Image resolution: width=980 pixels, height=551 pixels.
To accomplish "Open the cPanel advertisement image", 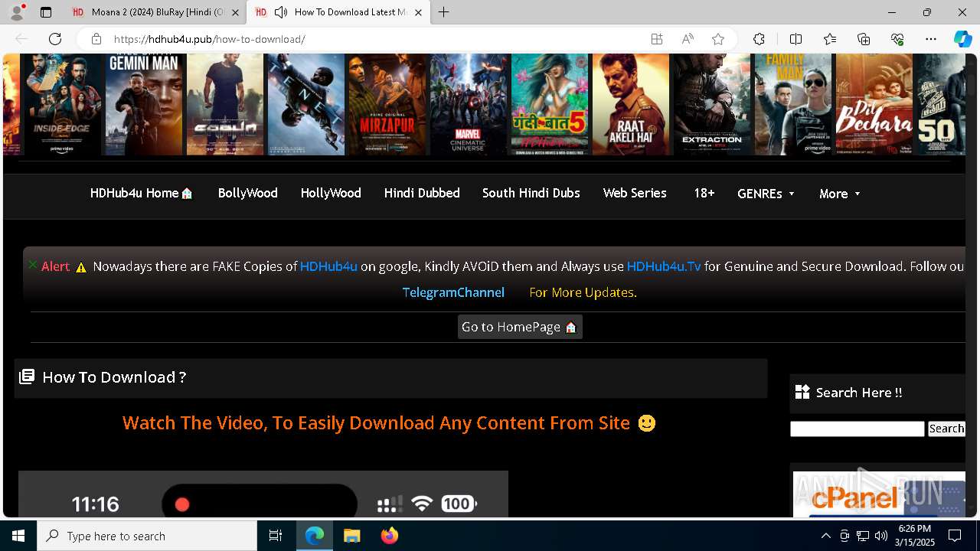I will pyautogui.click(x=879, y=494).
